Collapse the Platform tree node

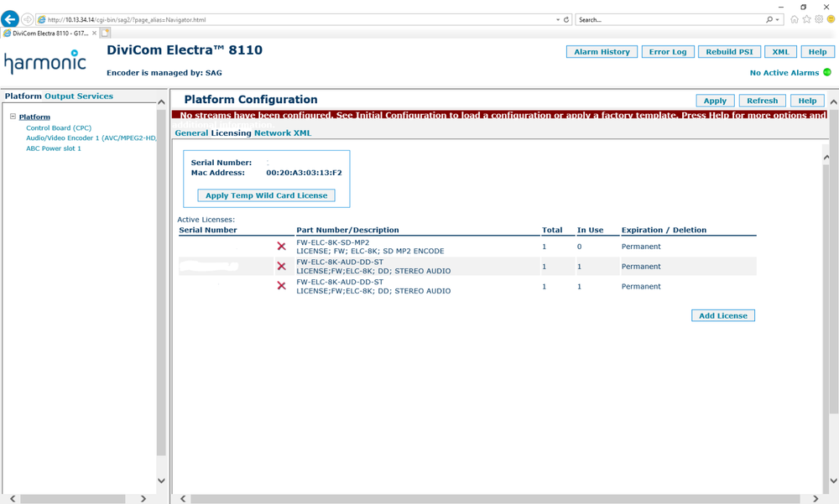tap(13, 117)
